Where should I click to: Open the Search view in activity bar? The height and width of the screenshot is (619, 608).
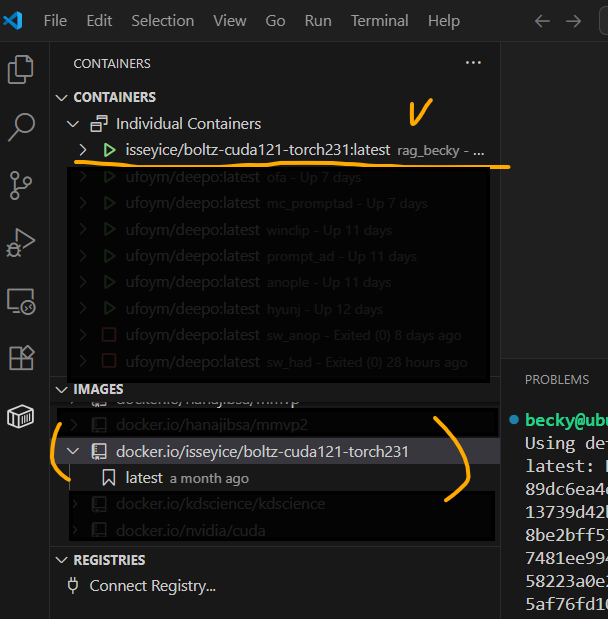pyautogui.click(x=21, y=127)
